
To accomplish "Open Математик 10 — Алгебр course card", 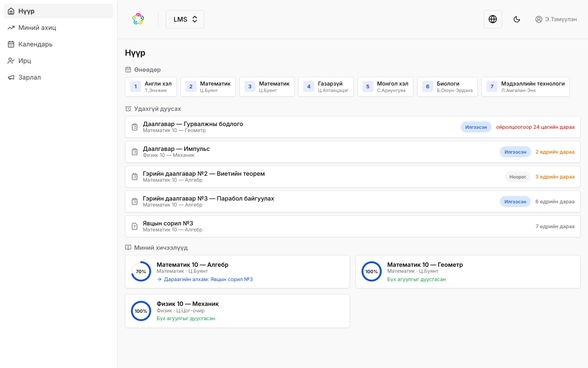I will click(237, 272).
